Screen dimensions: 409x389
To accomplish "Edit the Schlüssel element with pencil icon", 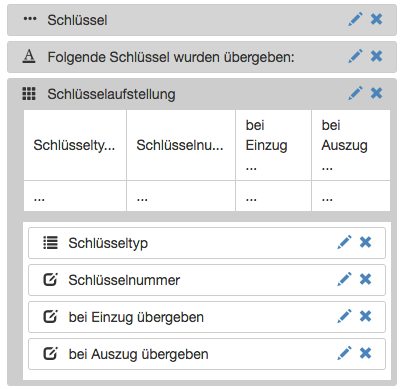I will (355, 19).
